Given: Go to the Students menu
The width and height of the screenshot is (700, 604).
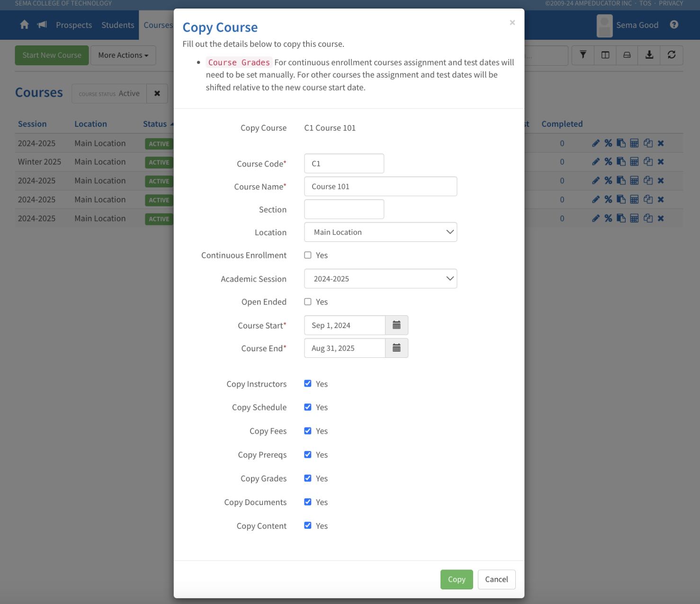Looking at the screenshot, I should [117, 25].
